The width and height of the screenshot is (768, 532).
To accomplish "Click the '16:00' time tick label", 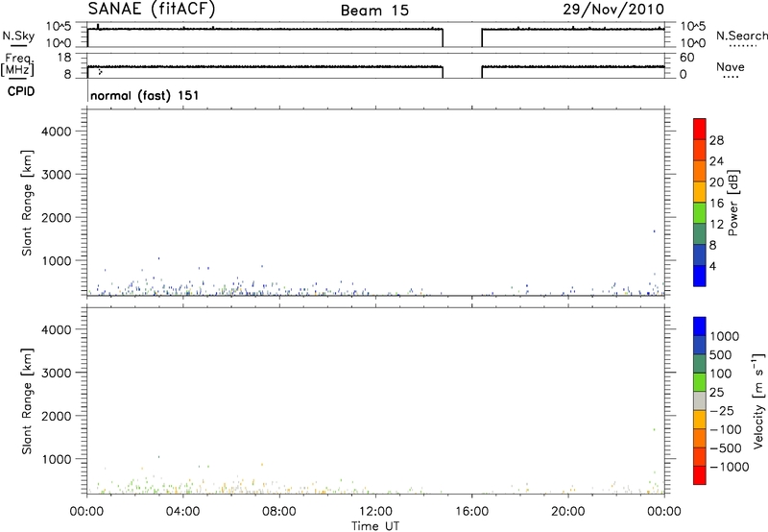I will pyautogui.click(x=471, y=512).
